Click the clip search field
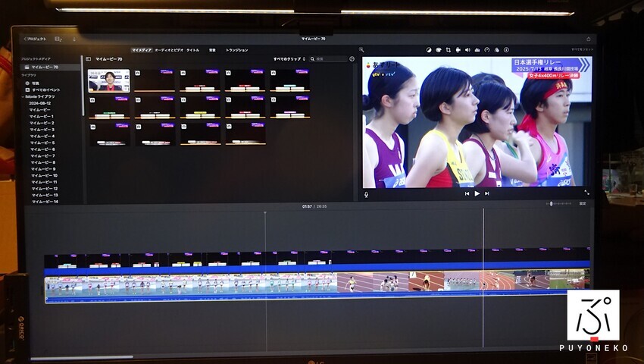 pyautogui.click(x=329, y=59)
